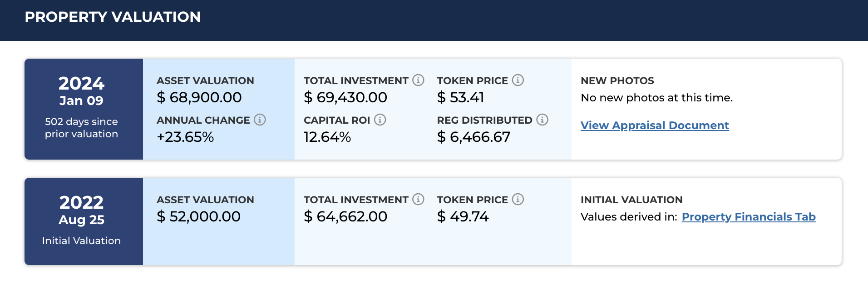Select the $ 69,430.00 total investment figure

[x=345, y=97]
